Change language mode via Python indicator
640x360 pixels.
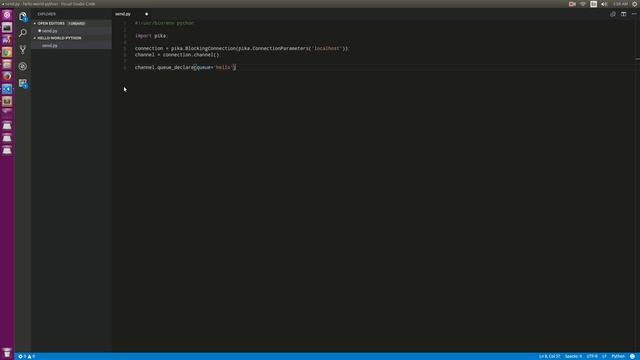(x=618, y=356)
